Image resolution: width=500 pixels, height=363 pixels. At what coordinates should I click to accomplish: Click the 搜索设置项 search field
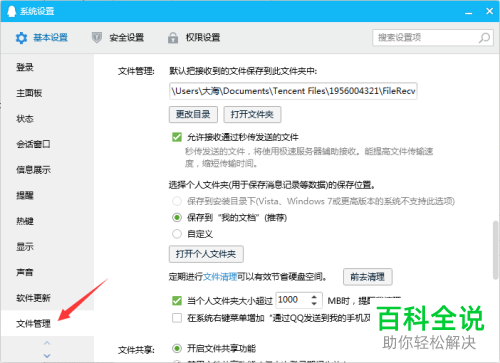433,38
